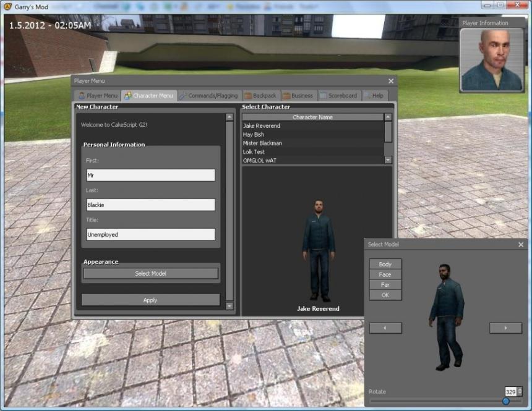Click the character list scroll-down arrow
The width and height of the screenshot is (532, 411).
tap(388, 159)
